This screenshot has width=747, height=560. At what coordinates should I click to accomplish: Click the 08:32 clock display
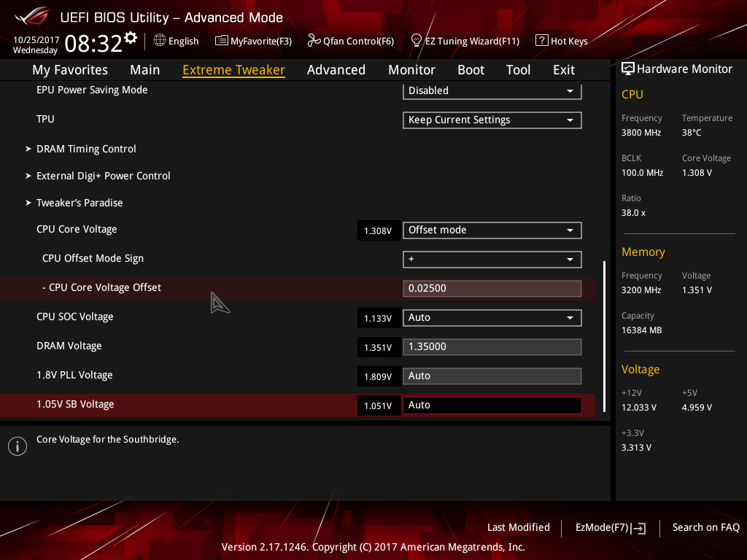(93, 43)
